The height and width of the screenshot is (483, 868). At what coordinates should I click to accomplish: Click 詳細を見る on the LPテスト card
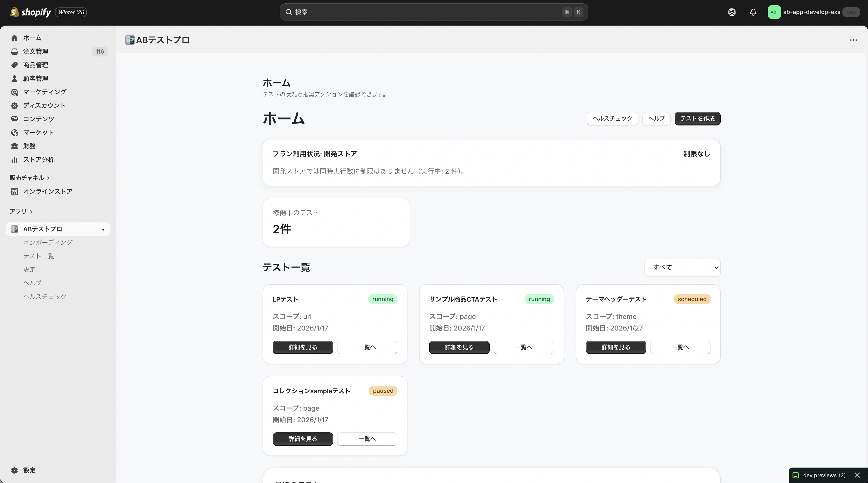(x=303, y=347)
